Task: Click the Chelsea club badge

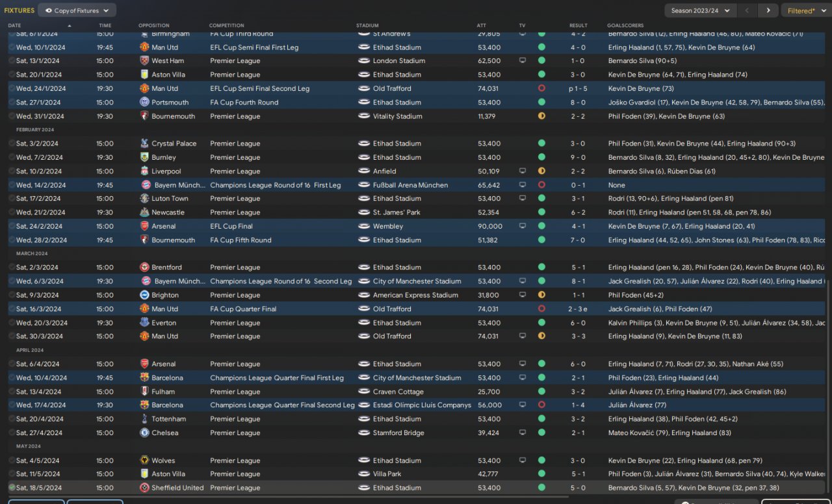Action: (144, 433)
